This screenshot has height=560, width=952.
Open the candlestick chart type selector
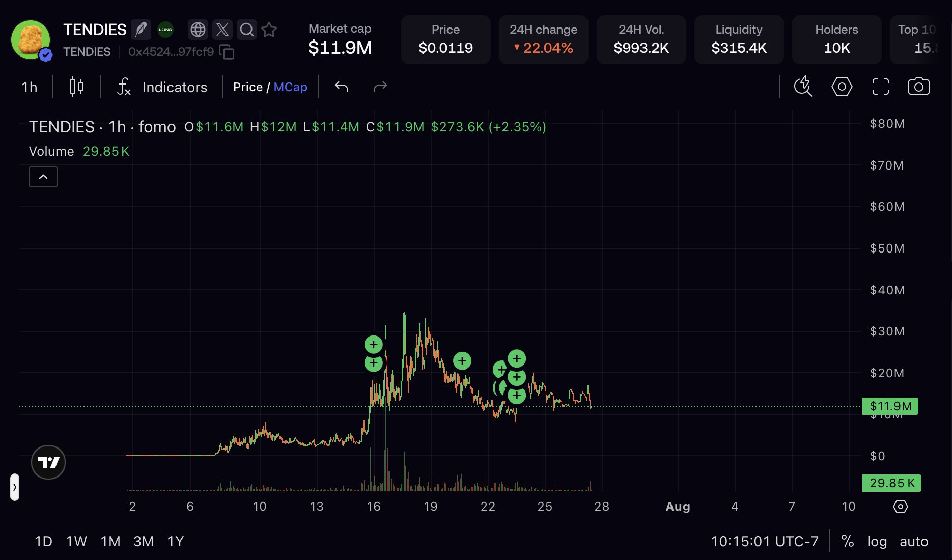click(77, 87)
